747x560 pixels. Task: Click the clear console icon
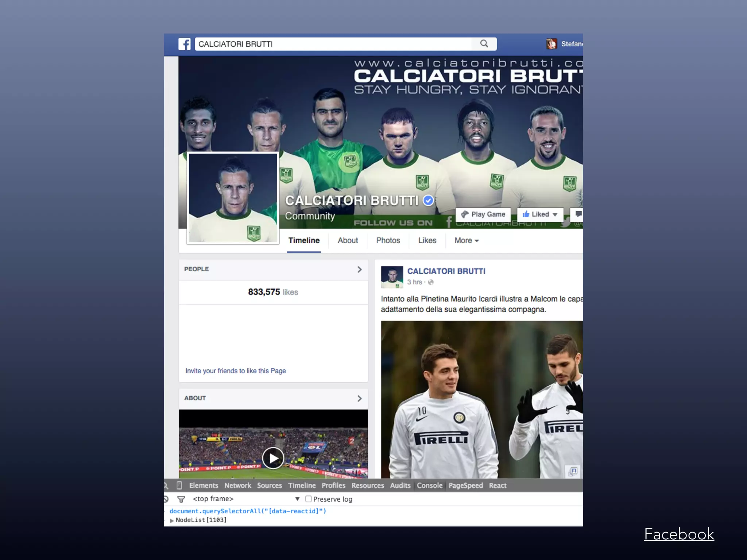[166, 499]
